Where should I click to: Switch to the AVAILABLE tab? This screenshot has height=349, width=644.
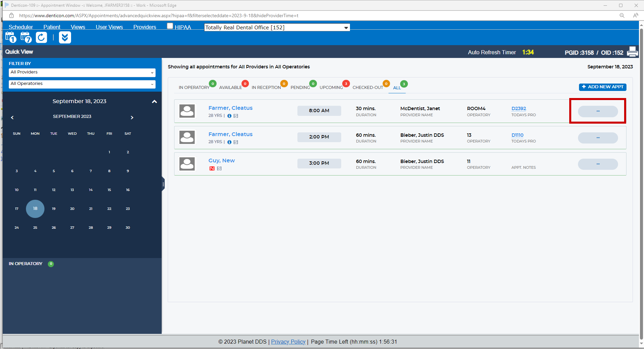231,88
